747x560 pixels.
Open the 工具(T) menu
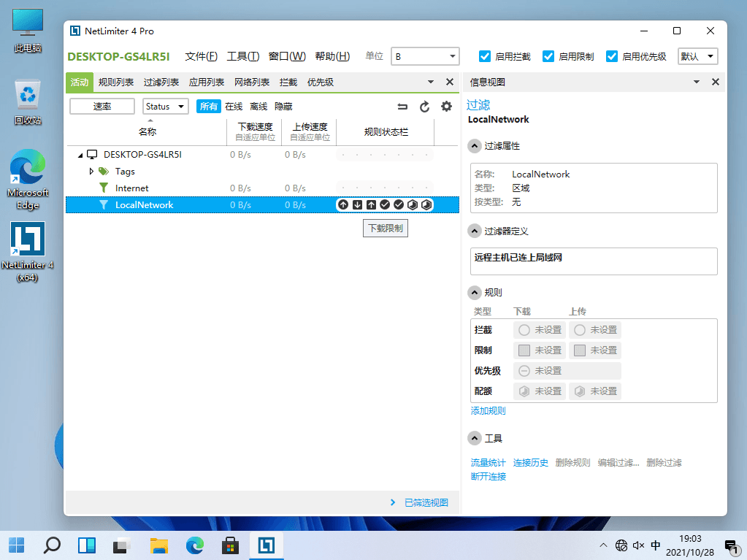click(x=243, y=56)
